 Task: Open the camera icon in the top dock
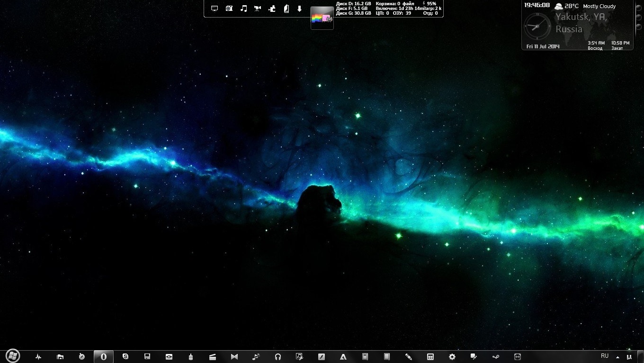[x=229, y=9]
